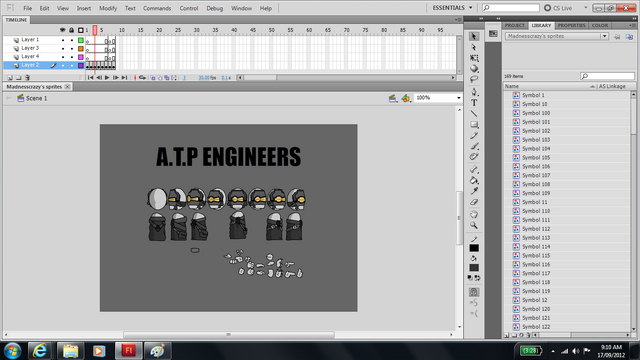640x360 pixels.
Task: Pin the current library
Action: tap(617, 37)
